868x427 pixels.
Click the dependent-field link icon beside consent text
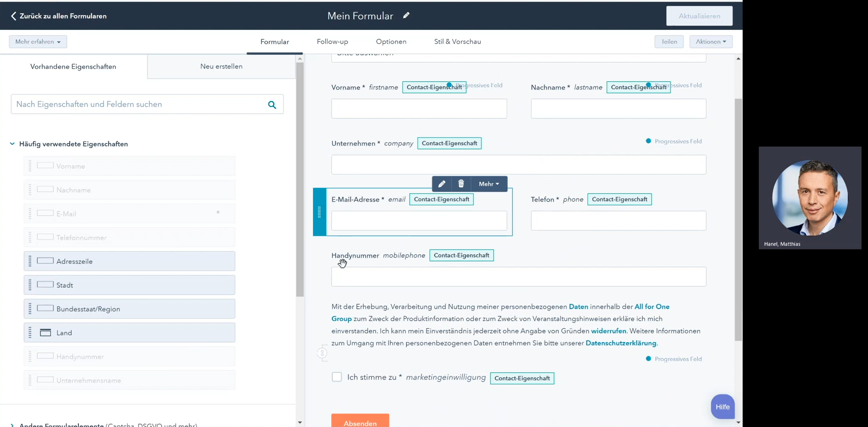click(x=322, y=353)
